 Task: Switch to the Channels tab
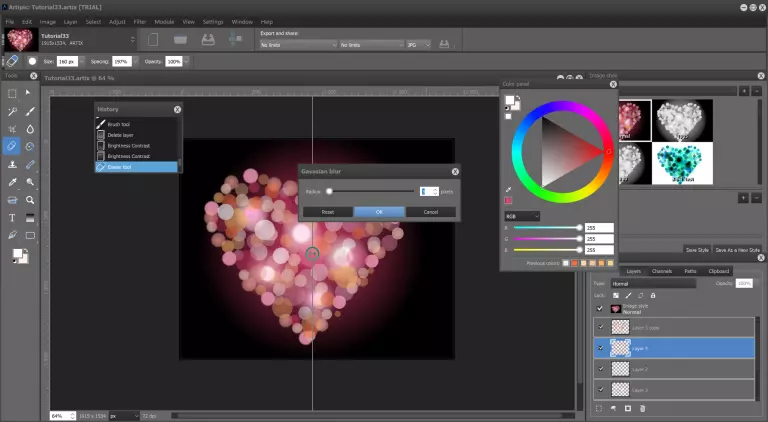click(662, 271)
